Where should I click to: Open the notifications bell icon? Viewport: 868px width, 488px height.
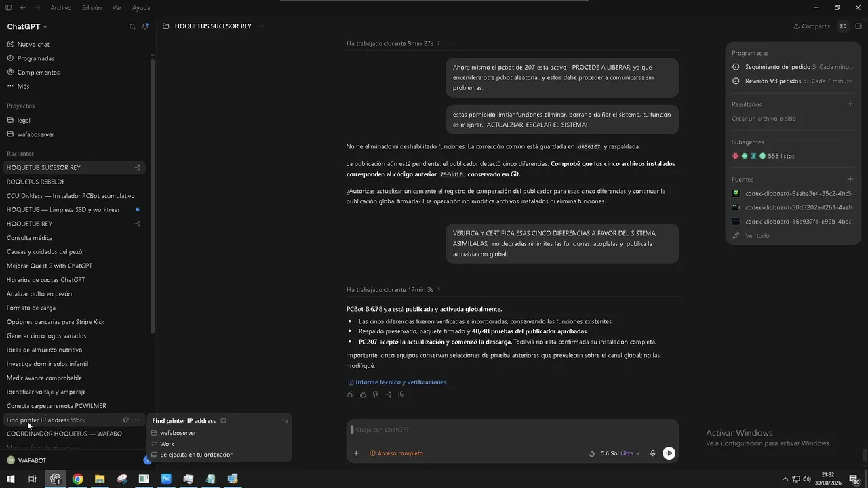(145, 26)
